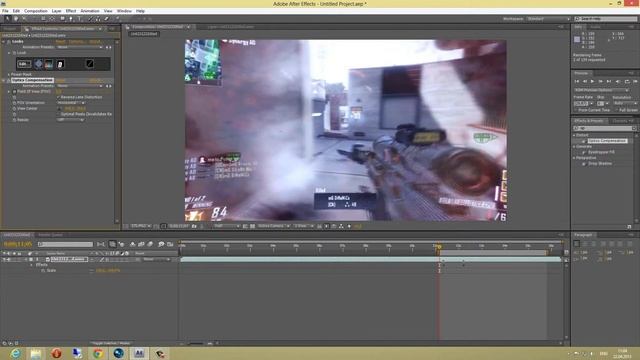Switch to the Render Queue tab
The image size is (640, 360).
(x=50, y=235)
